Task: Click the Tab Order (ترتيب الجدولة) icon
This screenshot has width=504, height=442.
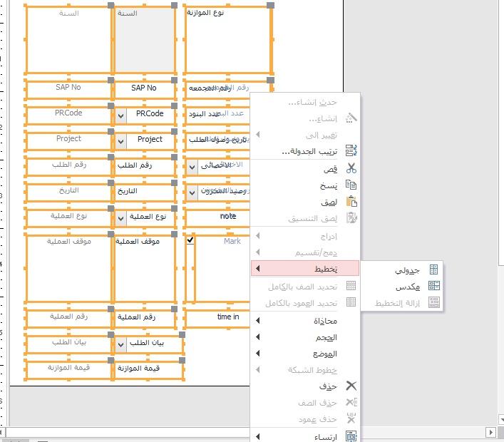Action: tap(351, 150)
